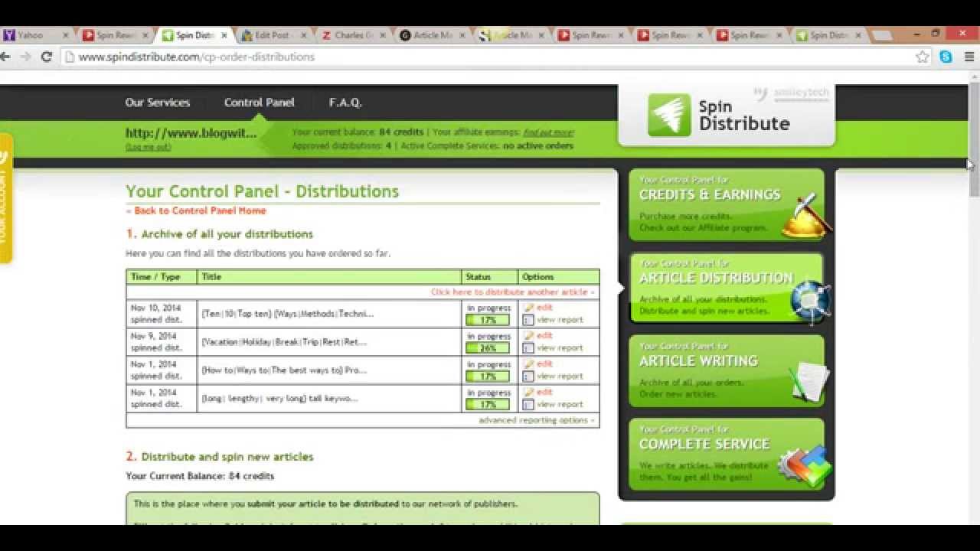The width and height of the screenshot is (980, 551).
Task: Click the 'edit' text link in the Nov 10 row
Action: coord(544,308)
